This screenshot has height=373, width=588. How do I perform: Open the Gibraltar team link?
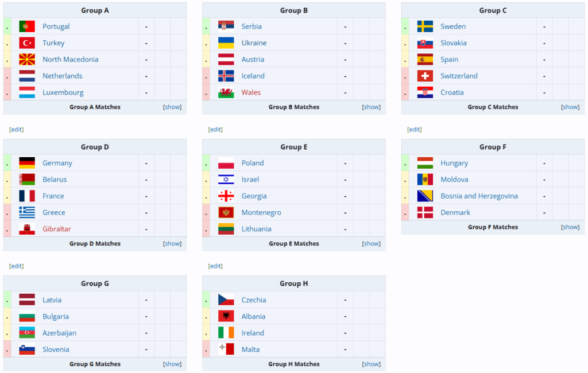click(x=57, y=228)
